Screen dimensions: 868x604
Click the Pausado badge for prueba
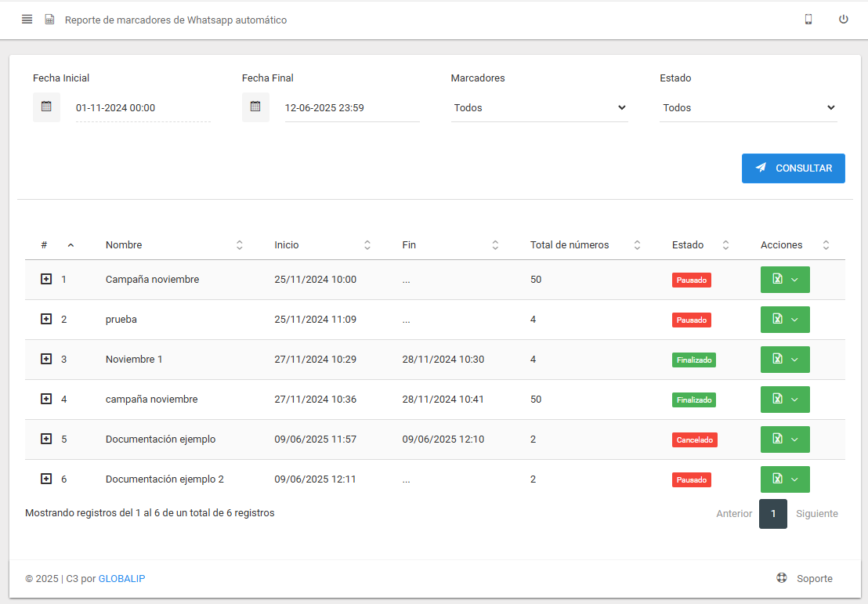[692, 320]
